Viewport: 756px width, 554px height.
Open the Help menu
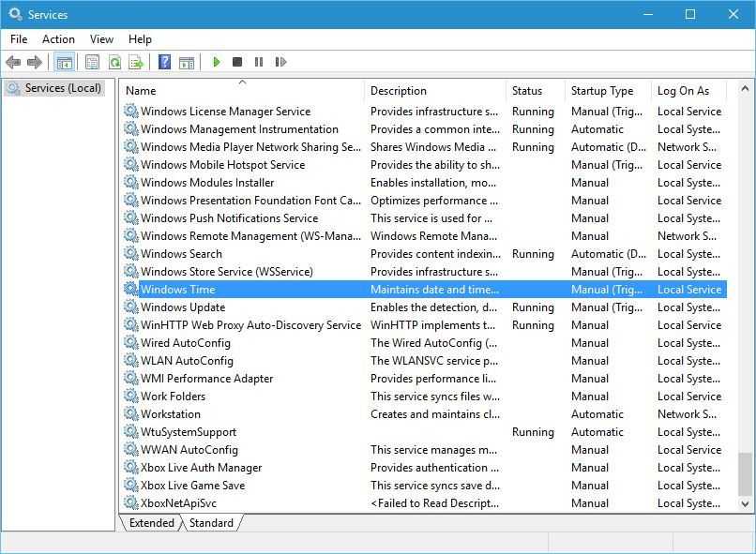coord(140,39)
